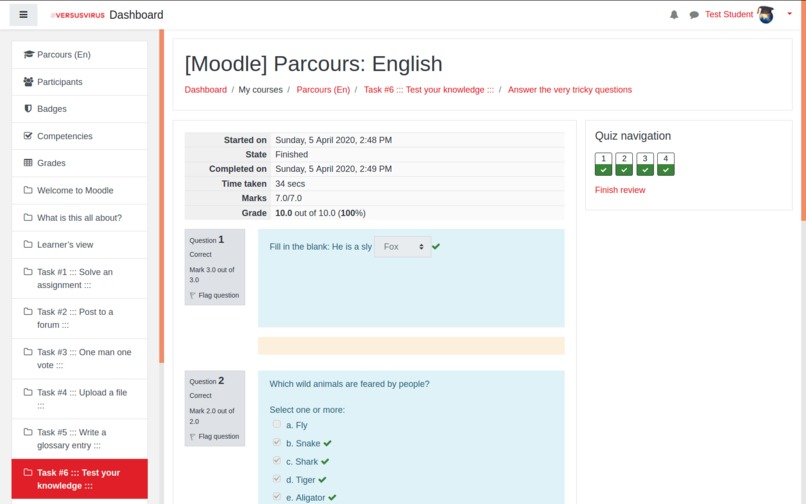Toggle checkbox for c. Shark
Screen dimensions: 806x504
click(277, 460)
